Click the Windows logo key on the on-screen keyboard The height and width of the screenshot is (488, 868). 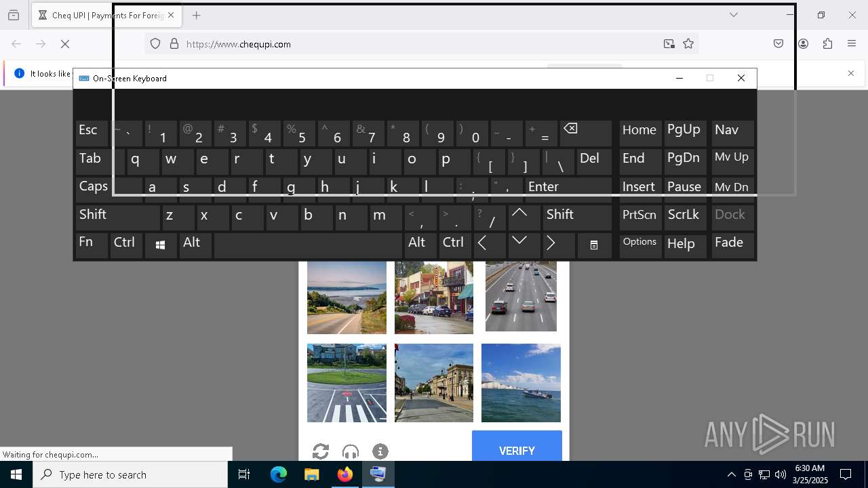(x=160, y=245)
